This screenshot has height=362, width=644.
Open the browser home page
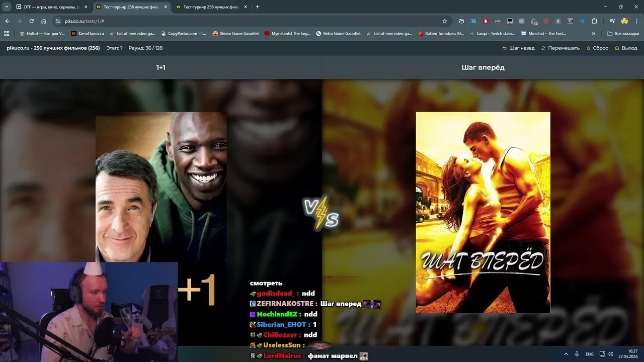43,21
